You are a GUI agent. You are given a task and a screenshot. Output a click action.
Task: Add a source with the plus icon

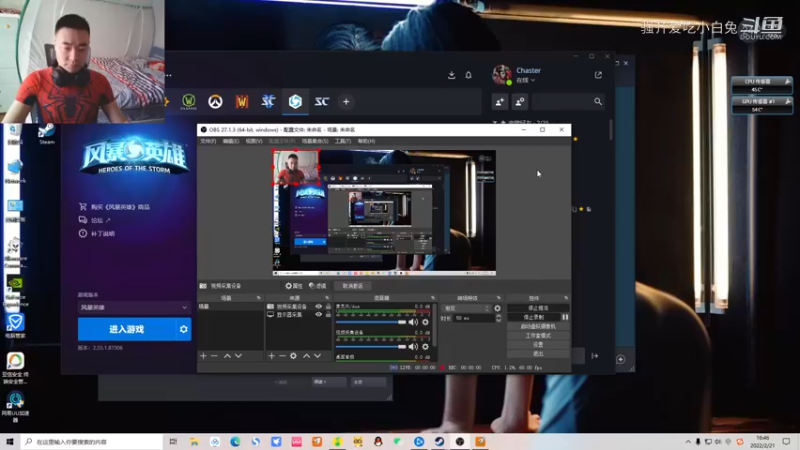(x=271, y=356)
